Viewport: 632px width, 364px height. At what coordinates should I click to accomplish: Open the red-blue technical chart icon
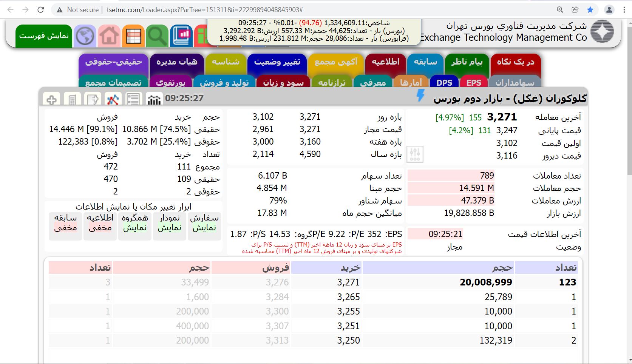click(x=113, y=99)
